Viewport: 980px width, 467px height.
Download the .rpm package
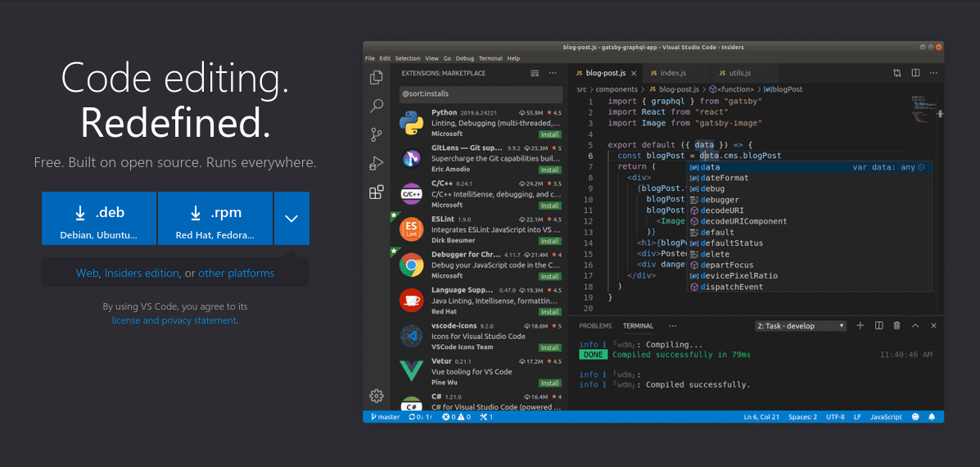215,218
